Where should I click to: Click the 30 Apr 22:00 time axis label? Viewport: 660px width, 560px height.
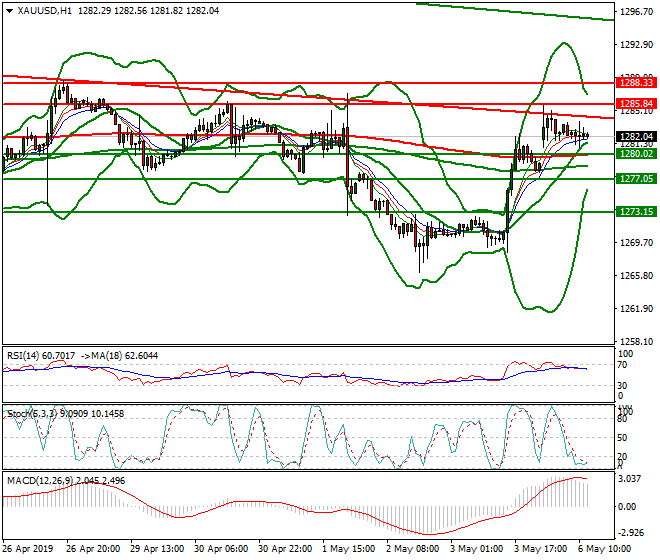[x=285, y=549]
